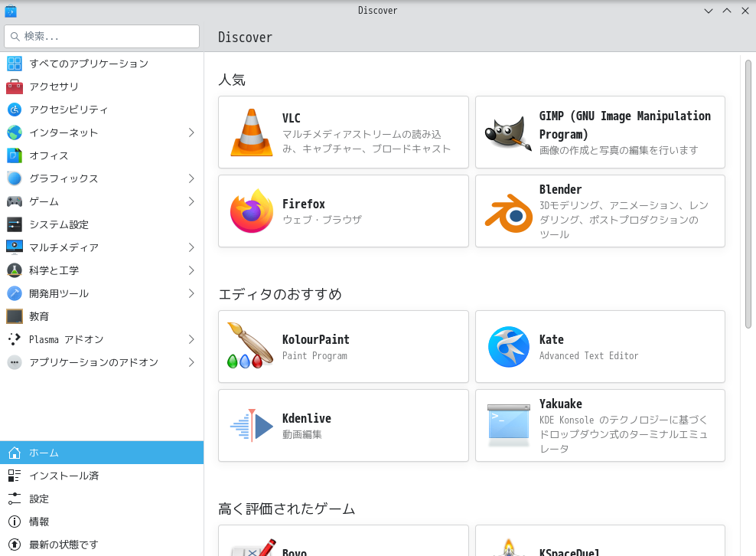
Task: Open the Kdenlive 動画編集 description
Action: (x=301, y=434)
